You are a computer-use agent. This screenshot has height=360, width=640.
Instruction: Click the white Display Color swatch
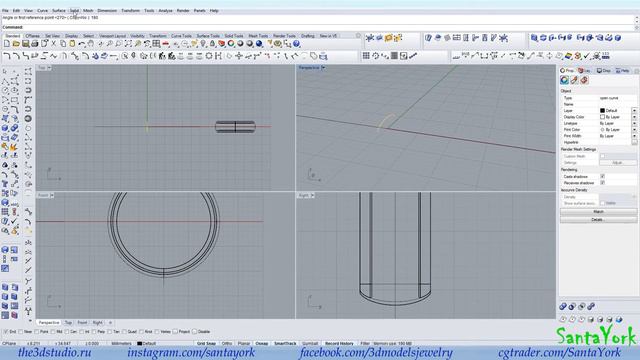pos(602,117)
